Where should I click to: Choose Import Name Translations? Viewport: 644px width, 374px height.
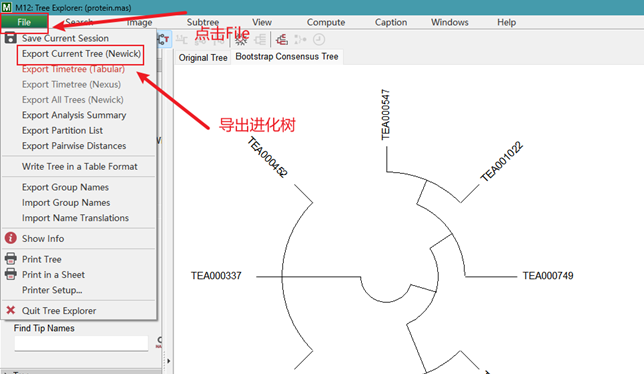75,218
